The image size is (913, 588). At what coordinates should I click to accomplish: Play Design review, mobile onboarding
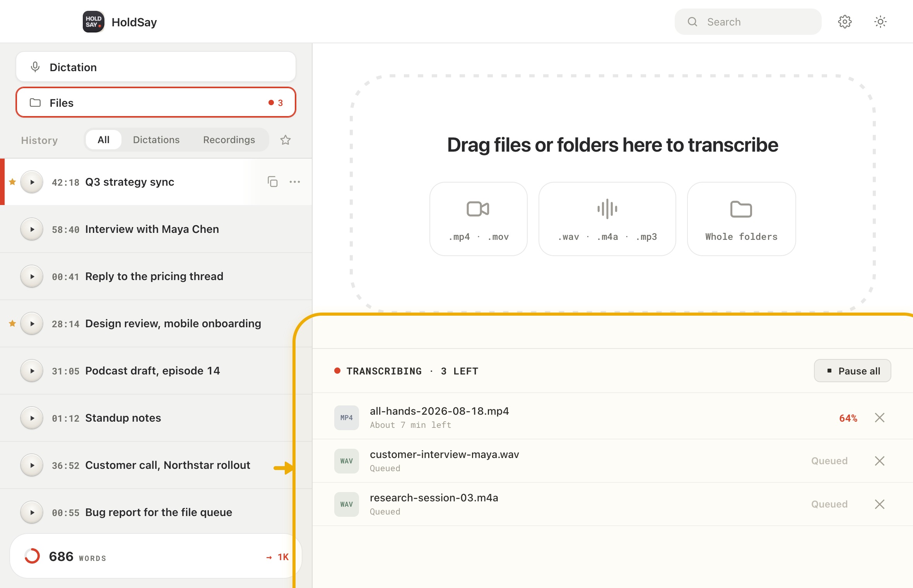(32, 323)
